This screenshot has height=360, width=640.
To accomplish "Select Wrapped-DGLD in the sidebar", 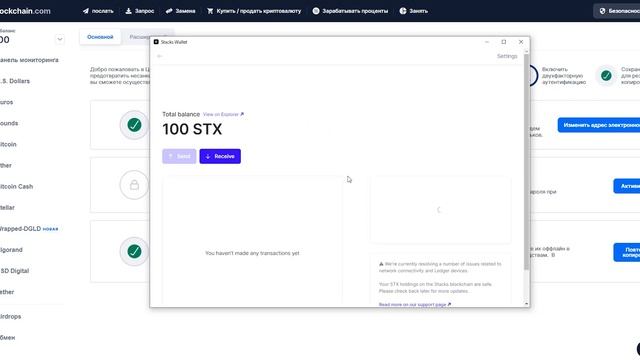I will pos(20,229).
